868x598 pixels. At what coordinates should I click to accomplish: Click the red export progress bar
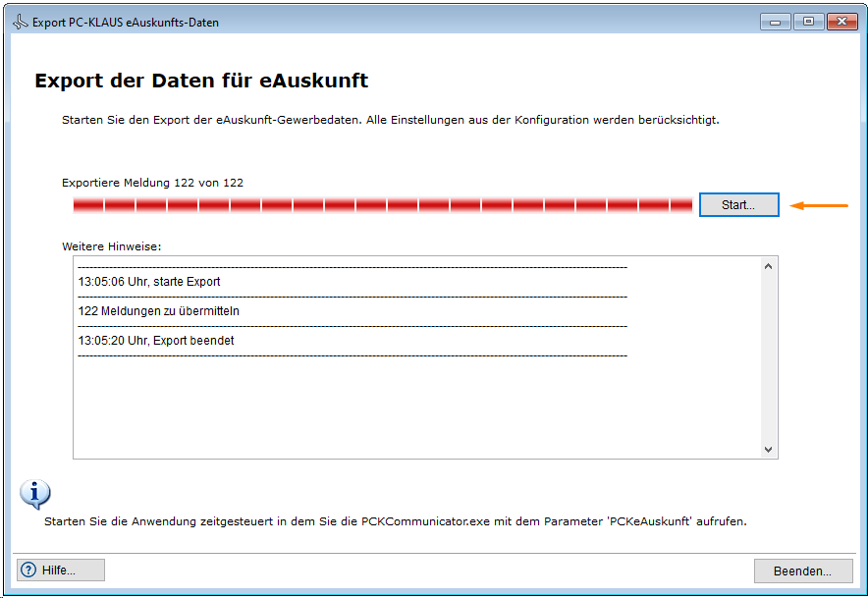(x=383, y=204)
